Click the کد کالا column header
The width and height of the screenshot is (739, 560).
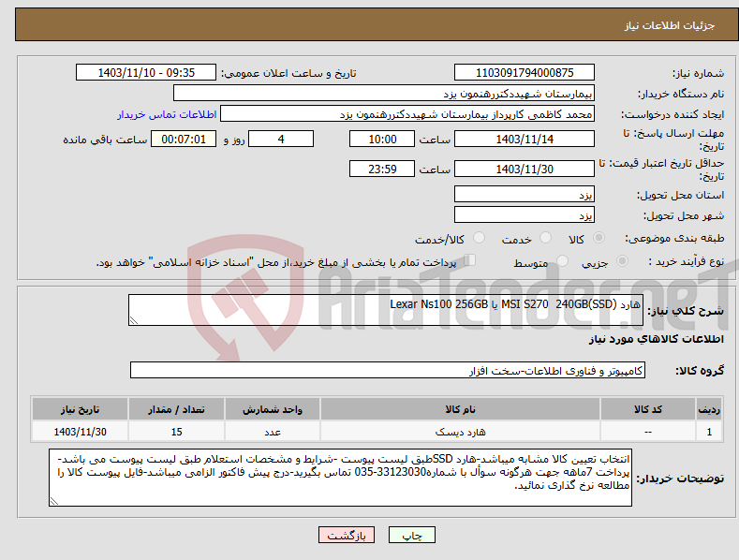[648, 409]
